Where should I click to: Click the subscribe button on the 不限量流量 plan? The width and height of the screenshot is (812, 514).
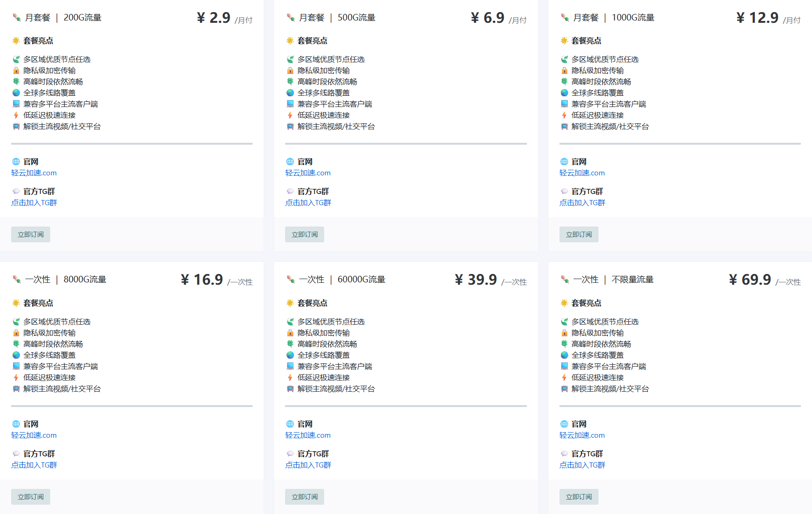click(x=579, y=497)
